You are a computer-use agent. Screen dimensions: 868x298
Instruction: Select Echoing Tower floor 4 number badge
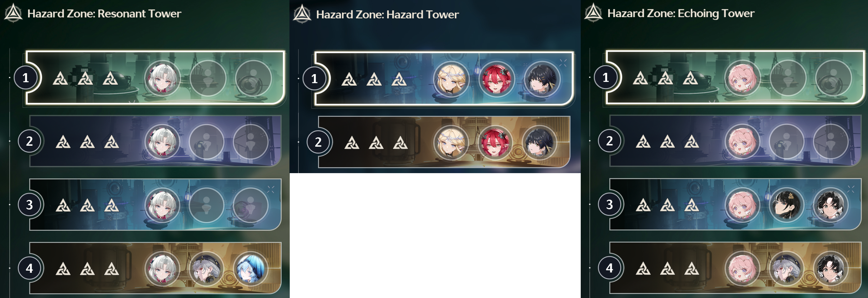pyautogui.click(x=609, y=268)
